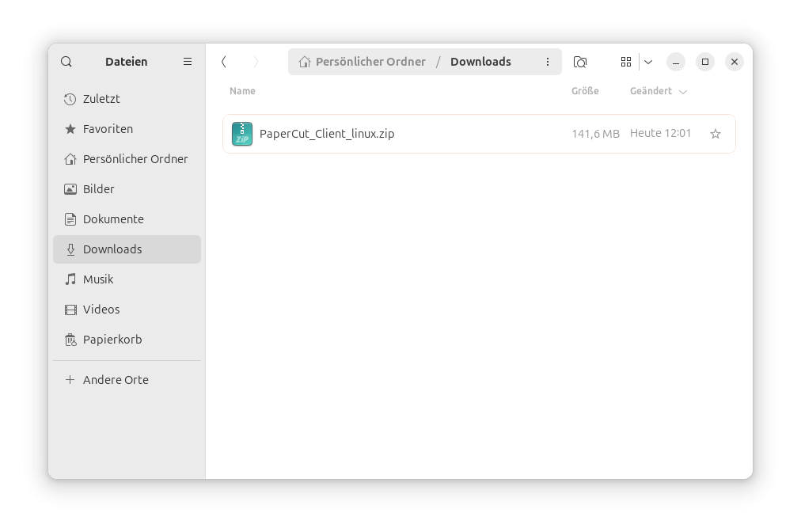Open Dokumente in the sidebar
This screenshot has height=532, width=801.
pos(127,219)
